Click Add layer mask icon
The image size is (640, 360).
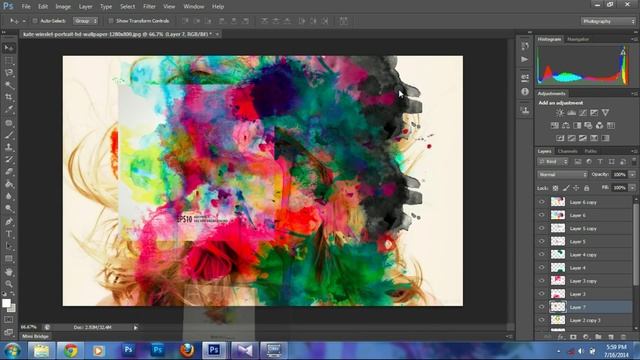click(x=573, y=337)
